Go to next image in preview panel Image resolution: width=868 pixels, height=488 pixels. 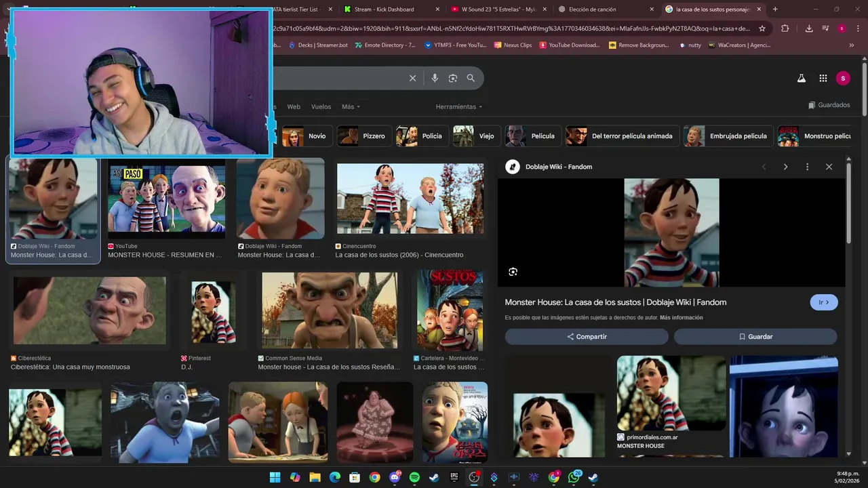[x=785, y=167]
